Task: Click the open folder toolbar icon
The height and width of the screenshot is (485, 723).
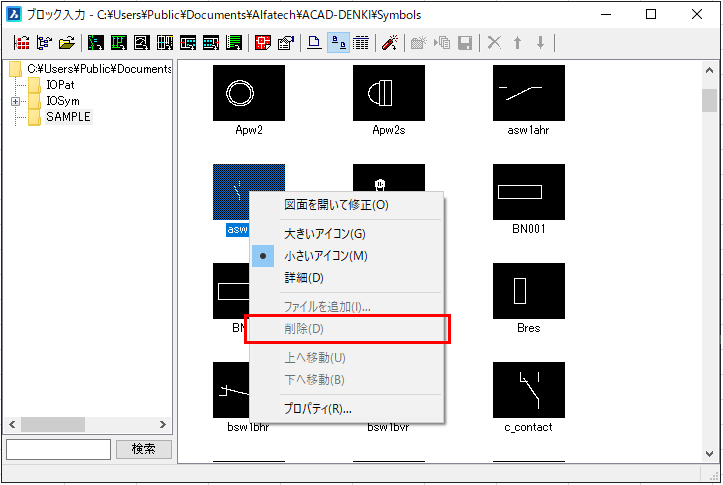Action: point(67,43)
